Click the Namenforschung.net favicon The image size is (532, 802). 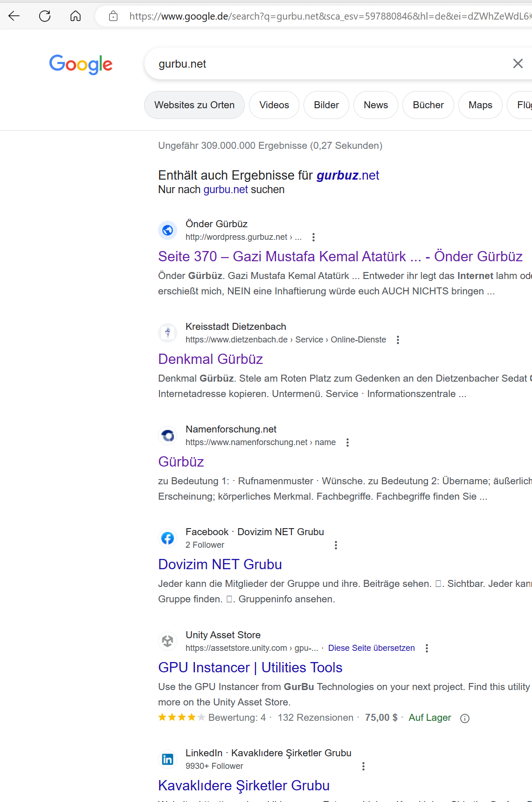pyautogui.click(x=168, y=435)
